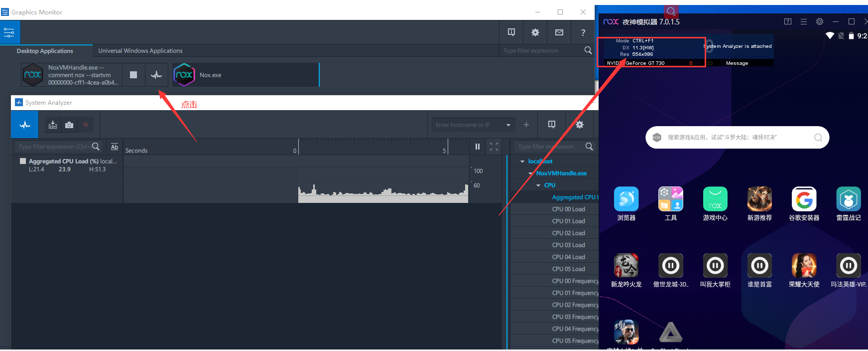Open the 雷霆战记 app
Viewport: 868px width, 351px height.
849,199
